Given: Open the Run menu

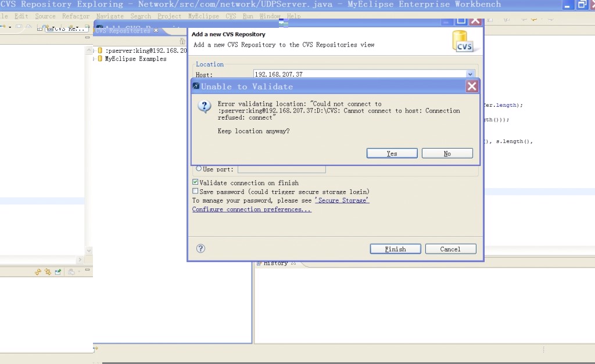Looking at the screenshot, I should click(x=248, y=16).
